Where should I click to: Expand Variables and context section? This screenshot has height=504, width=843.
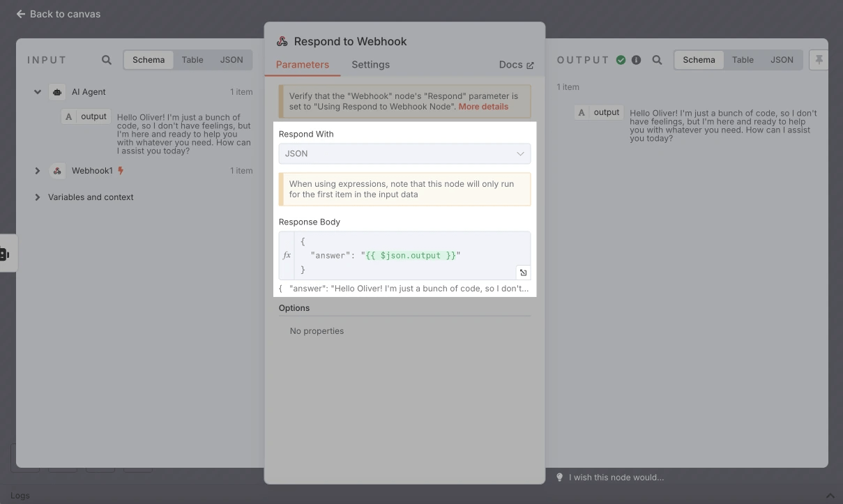38,197
